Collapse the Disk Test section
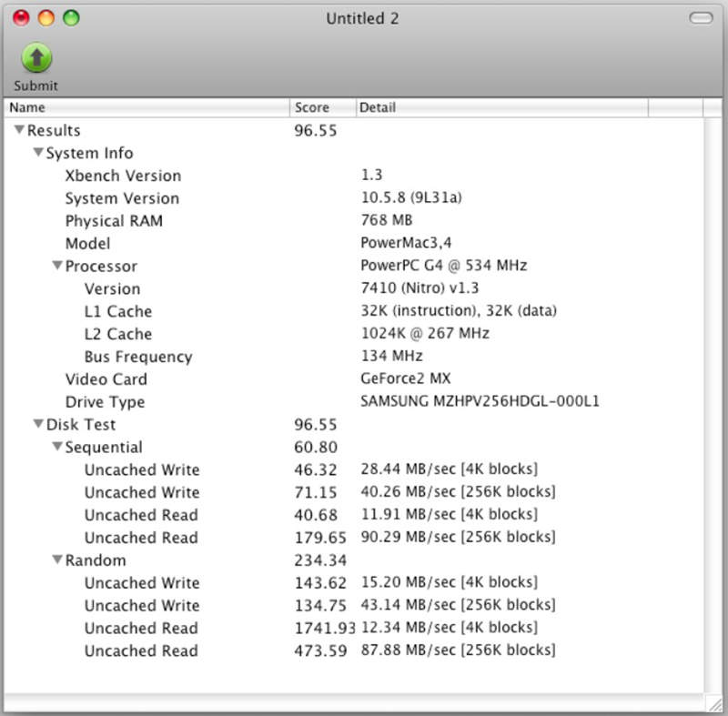 pyautogui.click(x=38, y=424)
